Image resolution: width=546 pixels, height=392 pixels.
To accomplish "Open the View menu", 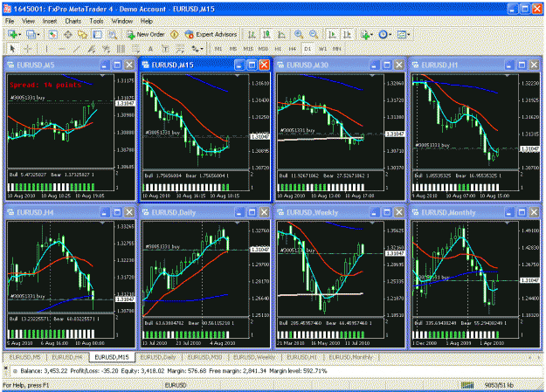I will 28,21.
